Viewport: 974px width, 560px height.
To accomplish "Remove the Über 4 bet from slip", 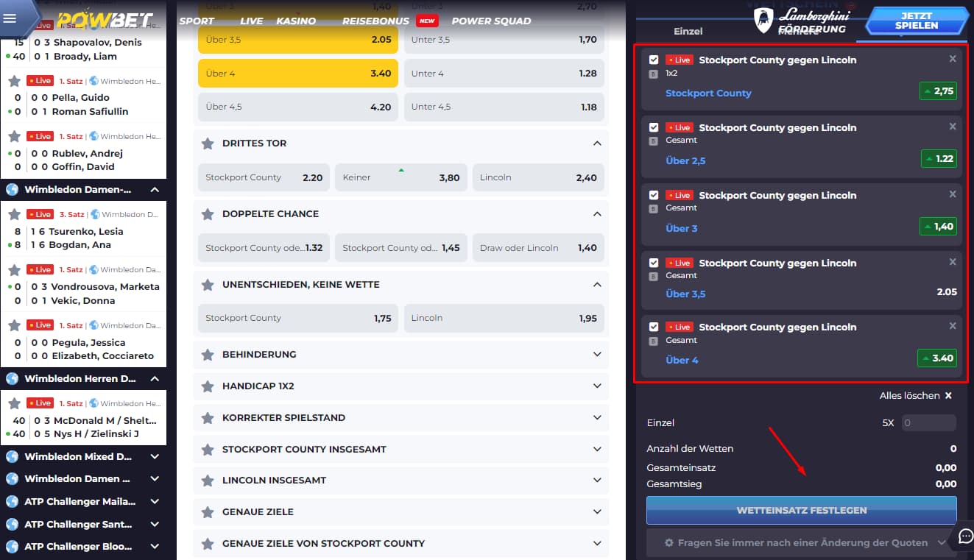I will click(x=953, y=326).
